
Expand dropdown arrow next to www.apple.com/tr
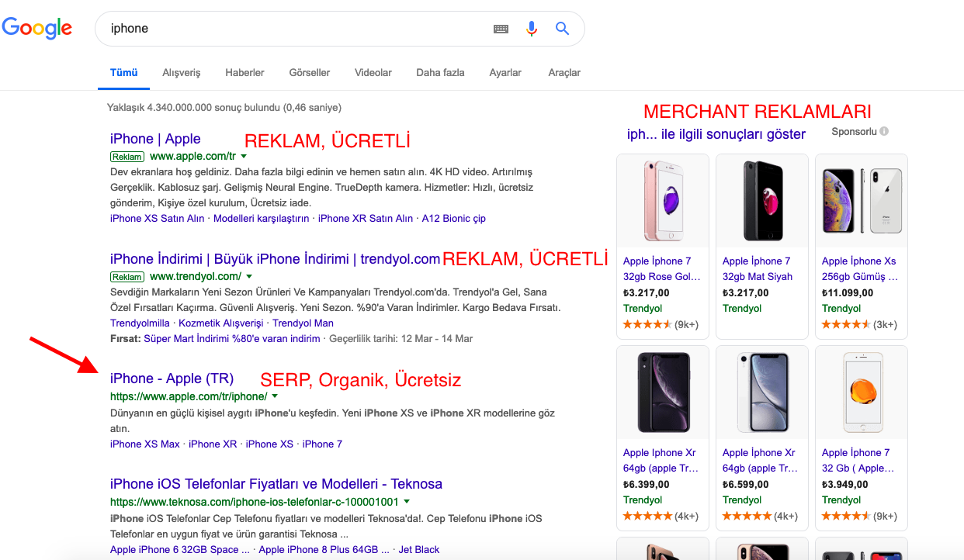coord(244,157)
